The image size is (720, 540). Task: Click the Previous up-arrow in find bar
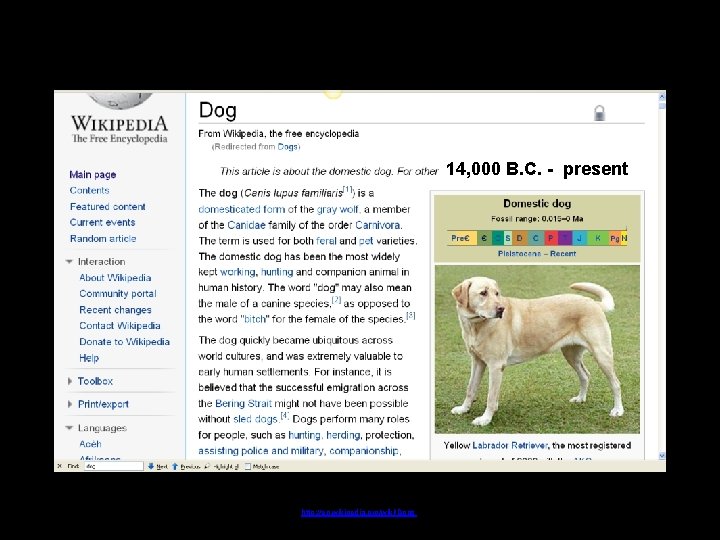(175, 466)
